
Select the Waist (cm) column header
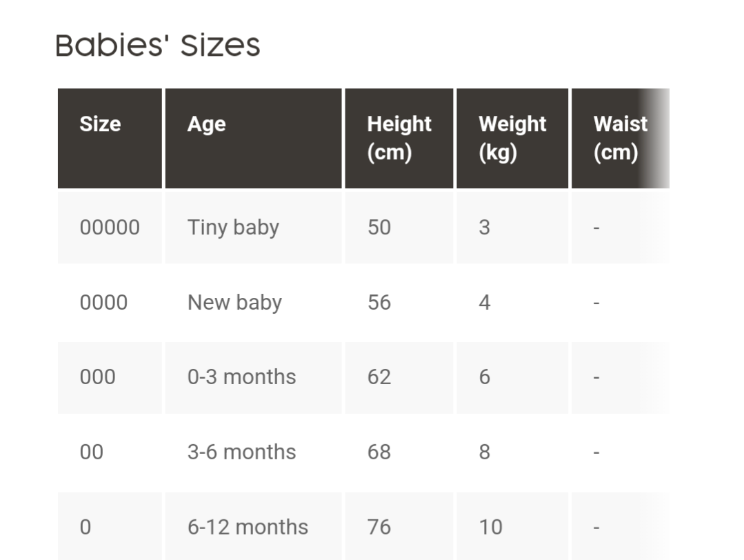pyautogui.click(x=619, y=138)
